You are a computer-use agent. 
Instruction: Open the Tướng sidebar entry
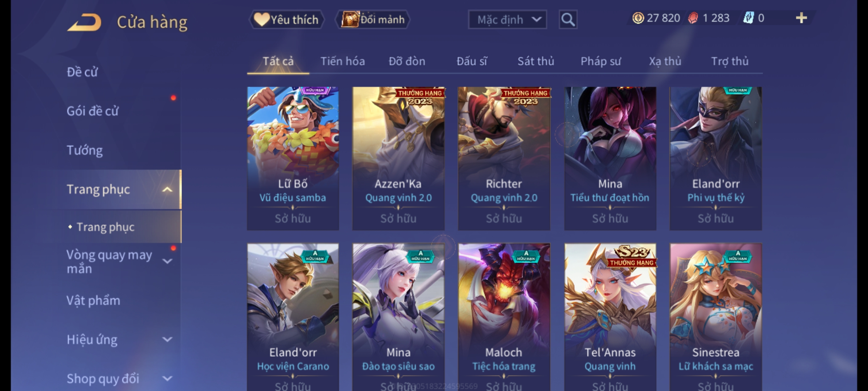[x=85, y=150]
